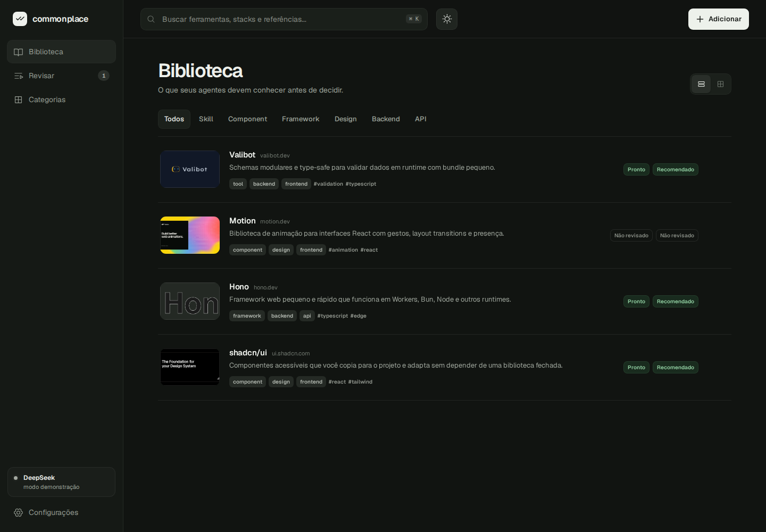Click the Biblioteca book icon
766x532 pixels.
coord(19,52)
